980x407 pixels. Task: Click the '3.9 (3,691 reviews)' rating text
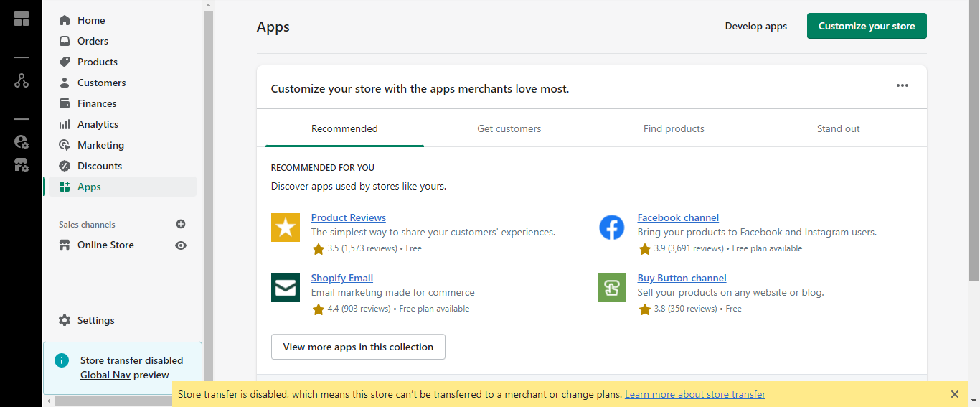[689, 248]
